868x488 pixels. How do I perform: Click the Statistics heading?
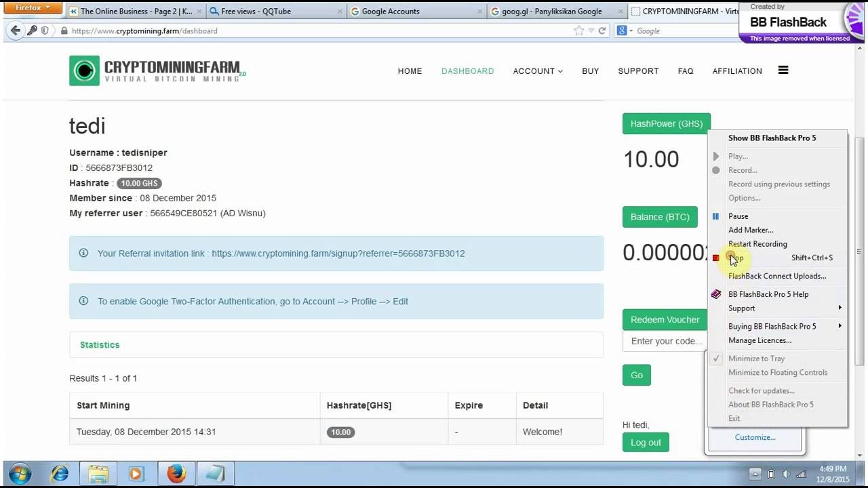[x=100, y=345]
